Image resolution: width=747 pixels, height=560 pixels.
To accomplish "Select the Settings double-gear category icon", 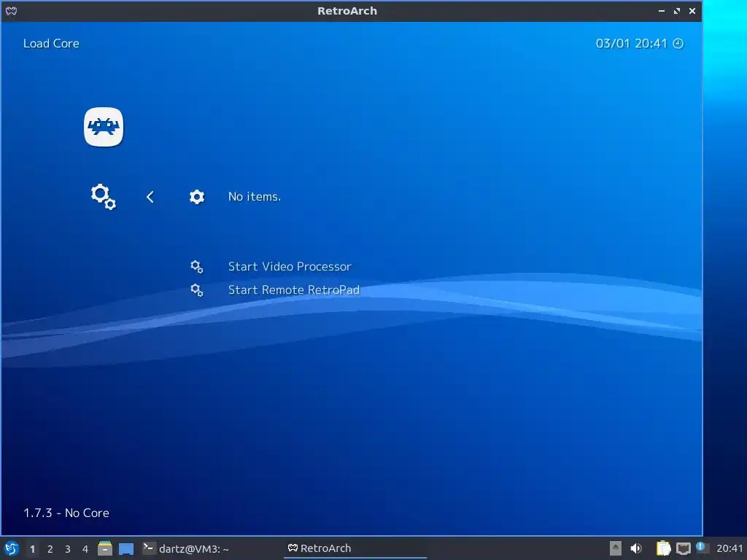I will [x=104, y=197].
